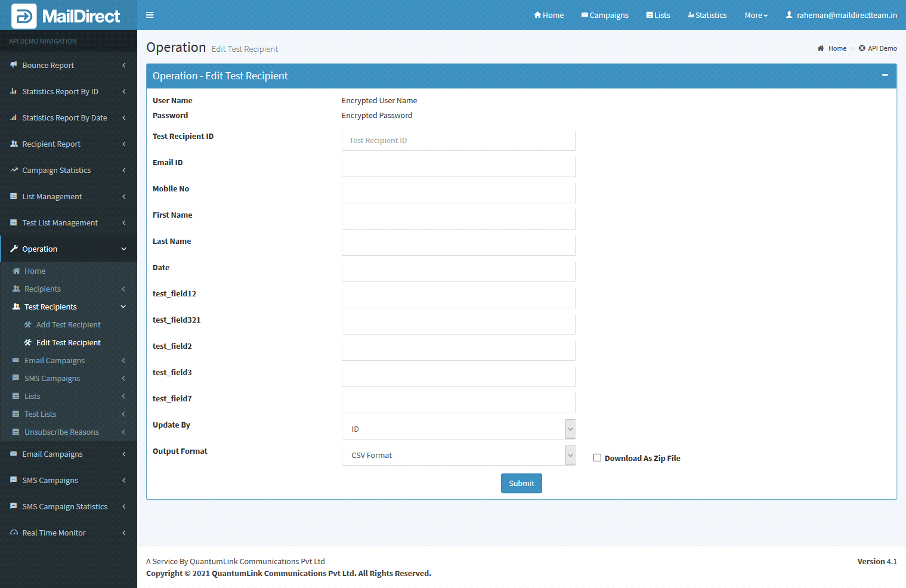This screenshot has height=588, width=906.
Task: Open the More menu in top navigation
Action: [756, 15]
